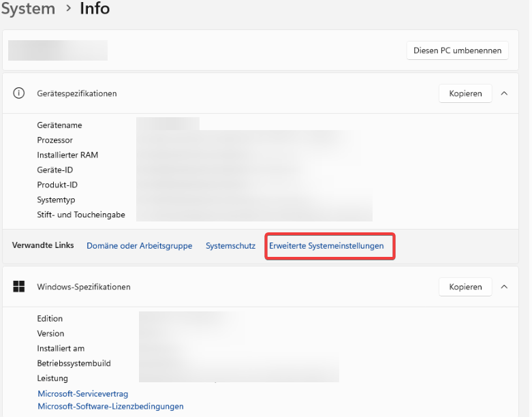Open the Systemschutz link
The image size is (532, 417).
[x=230, y=245]
